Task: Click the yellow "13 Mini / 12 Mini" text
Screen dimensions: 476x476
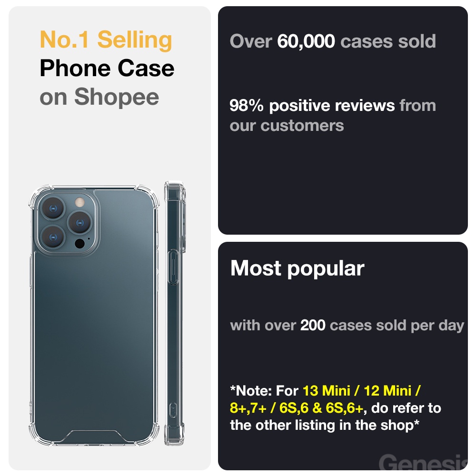Action: coord(361,391)
